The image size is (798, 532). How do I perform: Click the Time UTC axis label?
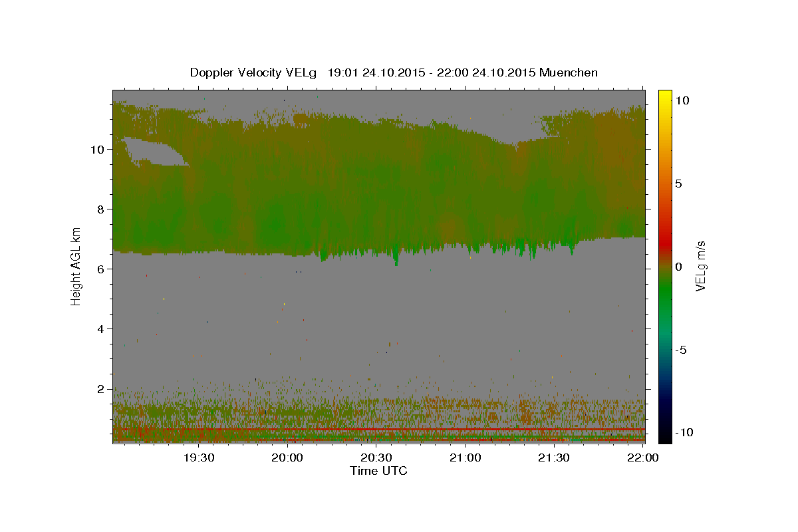pyautogui.click(x=378, y=471)
